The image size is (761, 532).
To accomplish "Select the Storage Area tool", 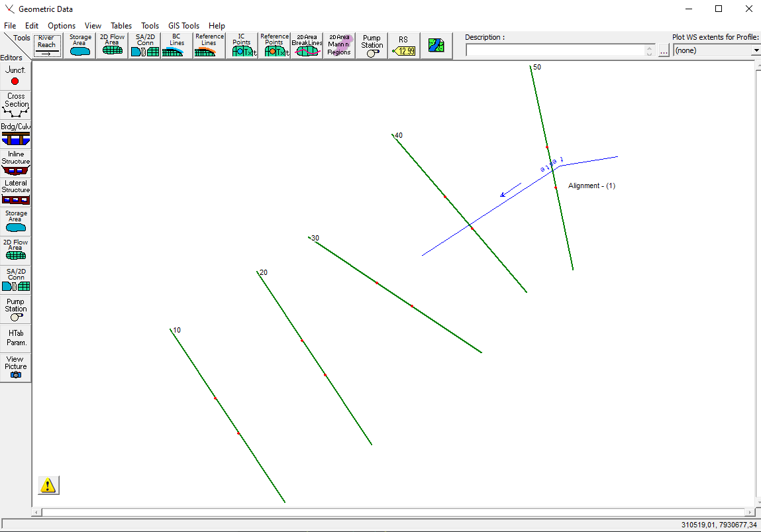I will pyautogui.click(x=79, y=45).
